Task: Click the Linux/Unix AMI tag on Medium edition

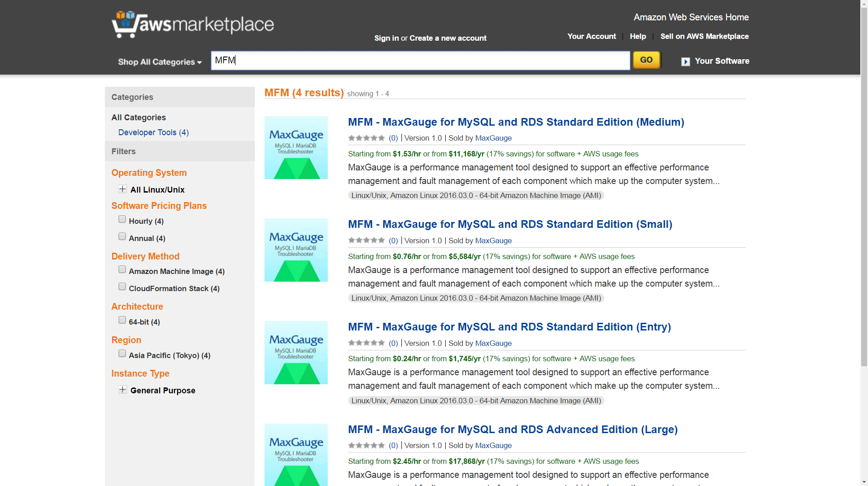Action: point(476,196)
